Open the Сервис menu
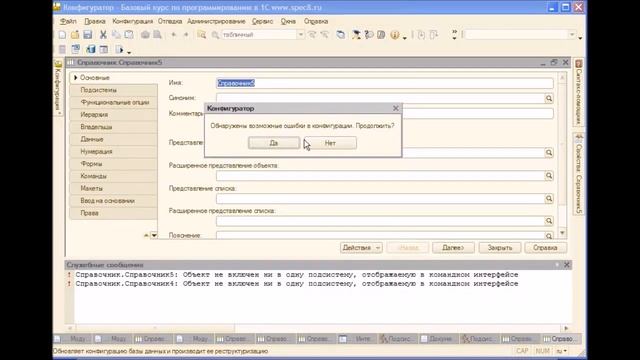The height and width of the screenshot is (360, 640). 262,21
